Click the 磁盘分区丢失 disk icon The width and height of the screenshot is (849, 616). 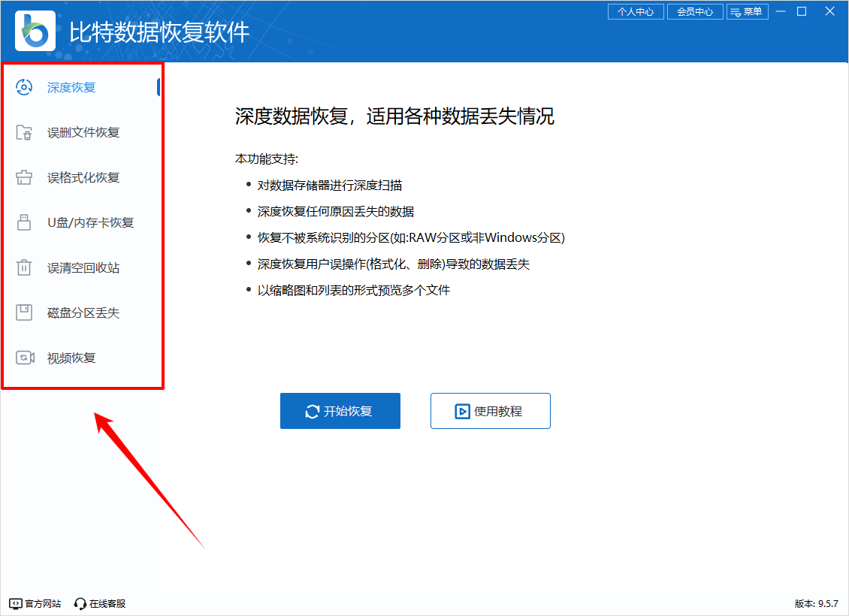tap(24, 313)
